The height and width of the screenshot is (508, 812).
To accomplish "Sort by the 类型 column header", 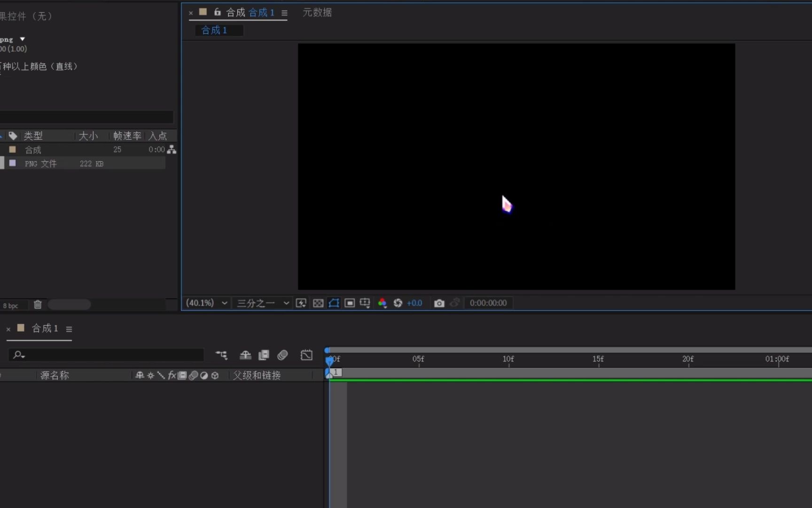I will pyautogui.click(x=33, y=136).
